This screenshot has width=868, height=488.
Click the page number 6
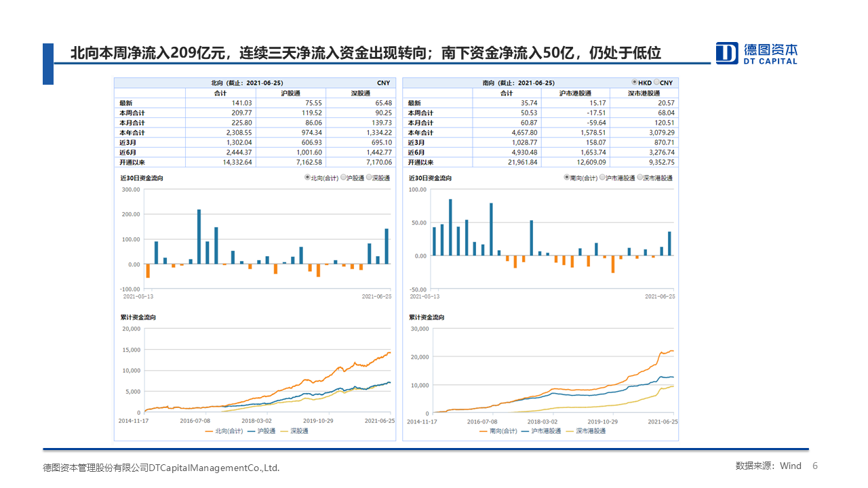(x=815, y=466)
